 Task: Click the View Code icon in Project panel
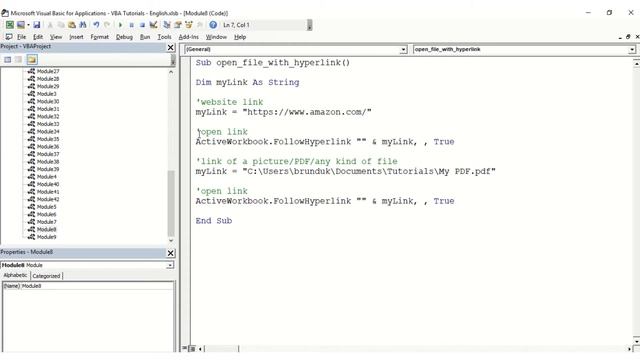7,60
